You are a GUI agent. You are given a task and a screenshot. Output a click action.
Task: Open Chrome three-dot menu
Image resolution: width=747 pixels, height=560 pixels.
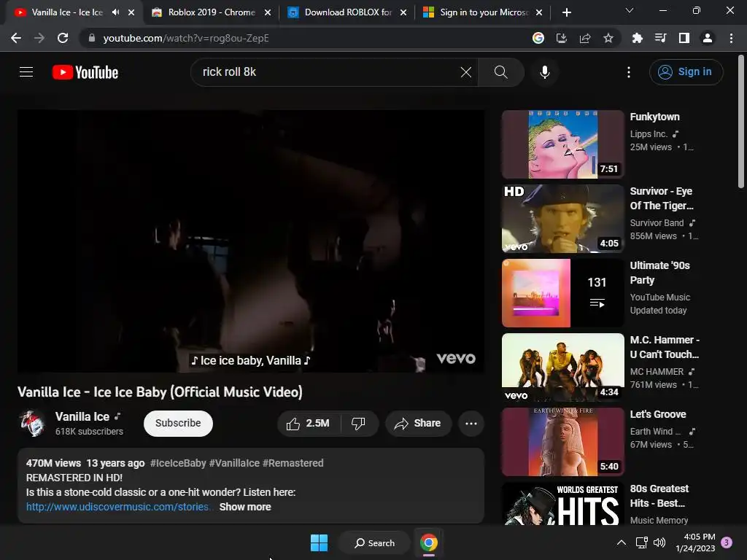coord(731,38)
